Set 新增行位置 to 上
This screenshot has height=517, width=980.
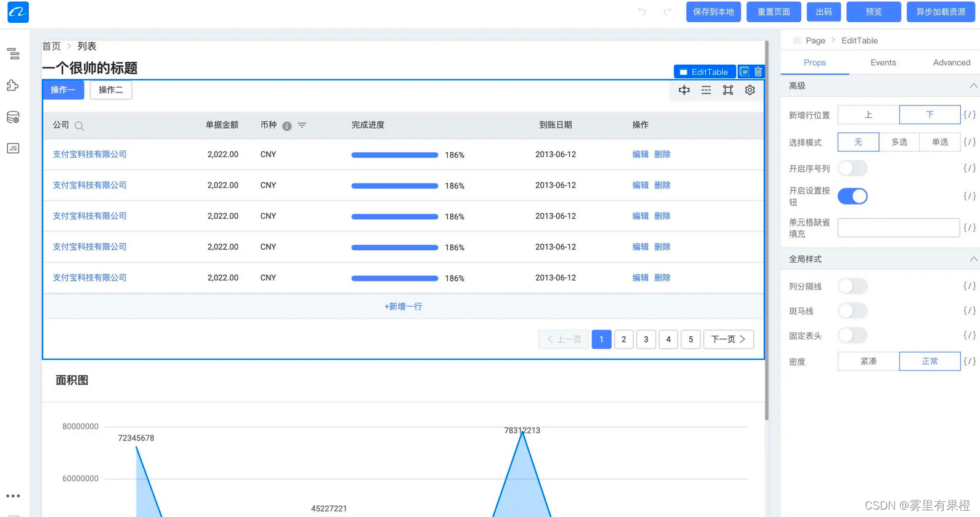pyautogui.click(x=869, y=115)
